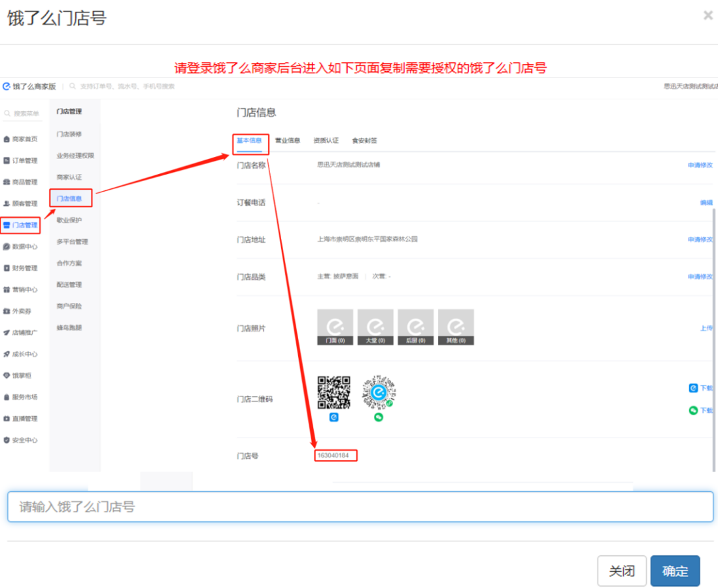Click the 关闭 button
Viewport: 718px width, 588px height.
[621, 571]
